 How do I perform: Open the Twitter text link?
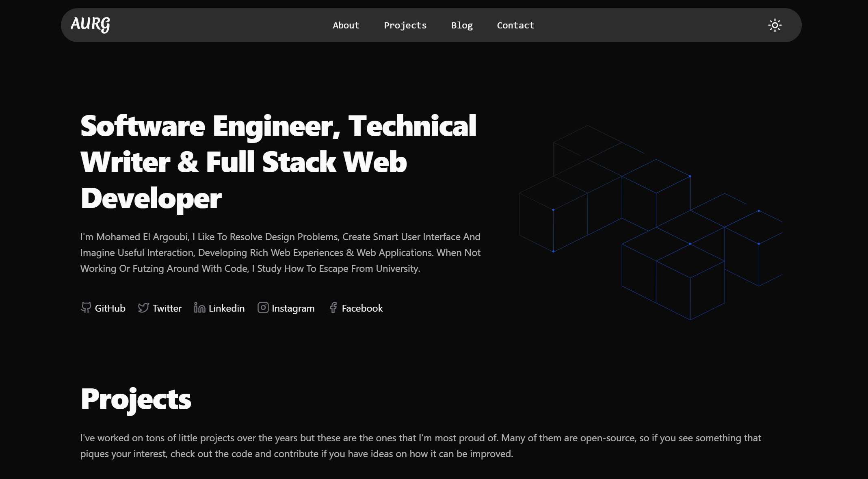pos(167,308)
